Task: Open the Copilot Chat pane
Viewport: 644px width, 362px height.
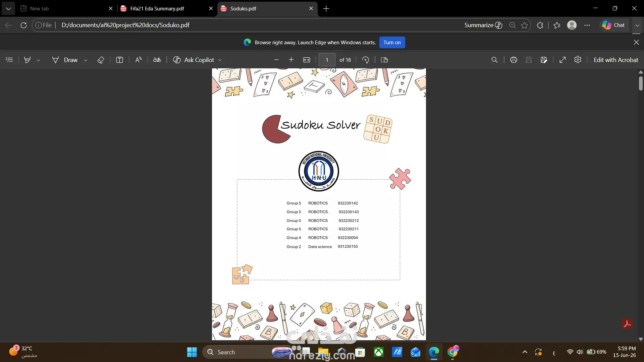Action: pyautogui.click(x=613, y=25)
